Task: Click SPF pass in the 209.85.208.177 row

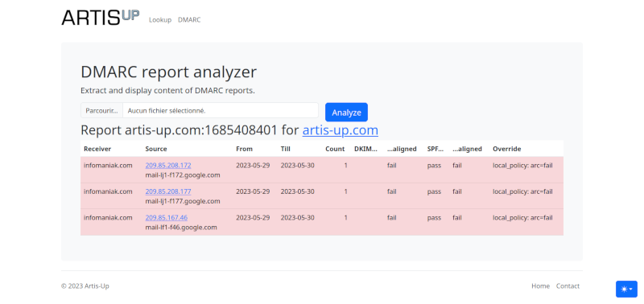Action: pyautogui.click(x=434, y=191)
